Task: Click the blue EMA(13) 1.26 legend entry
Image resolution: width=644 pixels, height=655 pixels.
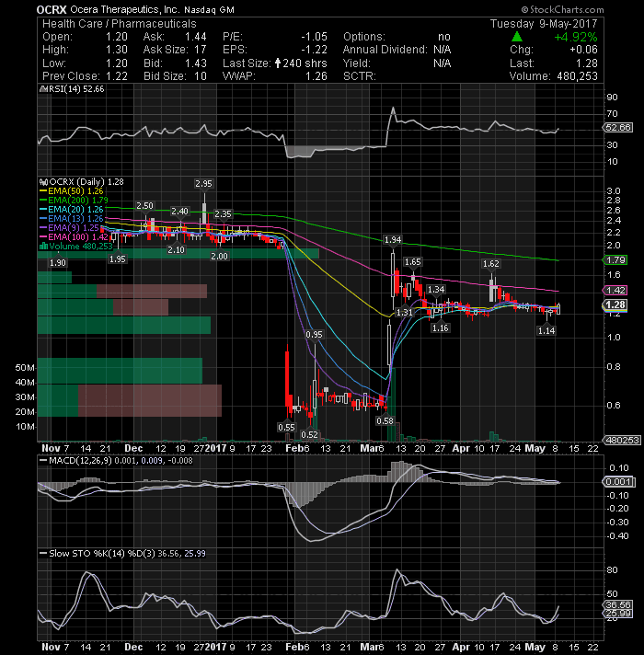Action: coord(72,218)
